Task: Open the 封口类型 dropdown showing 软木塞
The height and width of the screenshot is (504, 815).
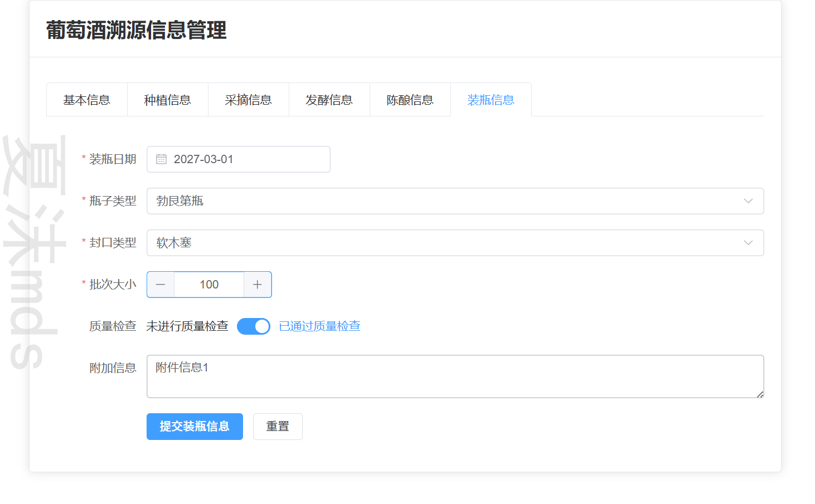Action: pyautogui.click(x=455, y=243)
